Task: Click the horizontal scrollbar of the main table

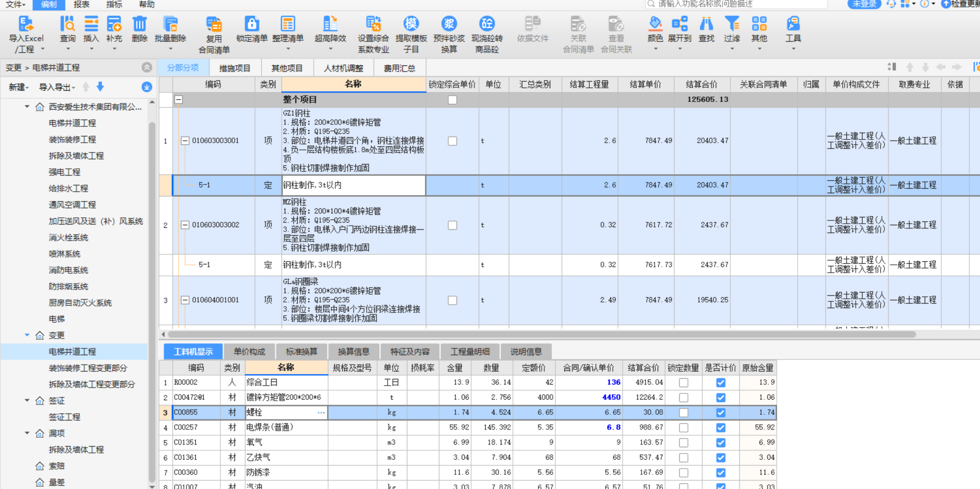Action: tap(541, 334)
